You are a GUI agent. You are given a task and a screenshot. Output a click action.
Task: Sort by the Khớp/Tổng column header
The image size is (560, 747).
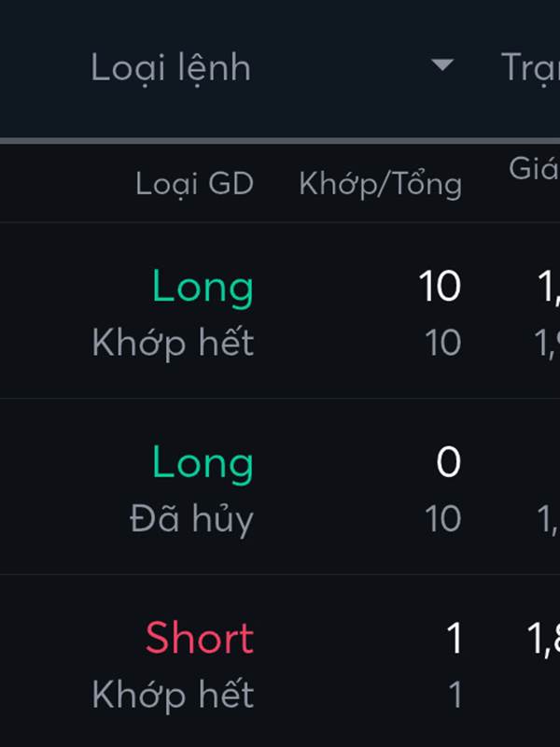point(380,184)
